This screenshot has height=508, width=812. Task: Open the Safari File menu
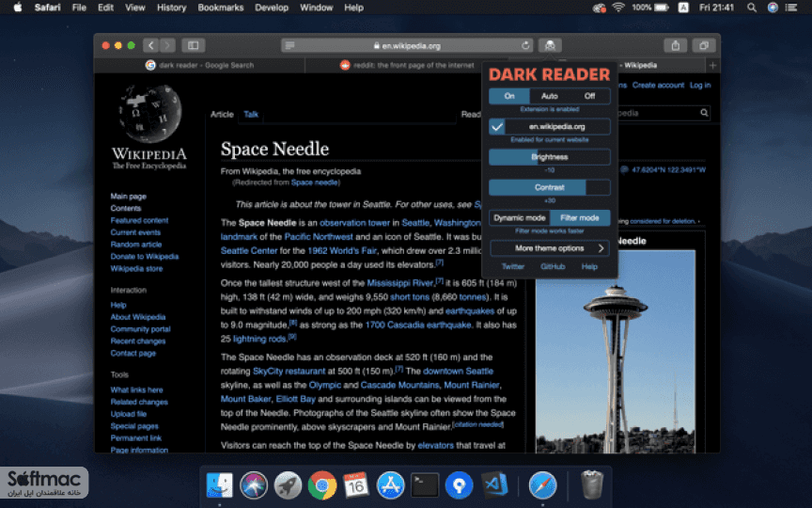79,8
